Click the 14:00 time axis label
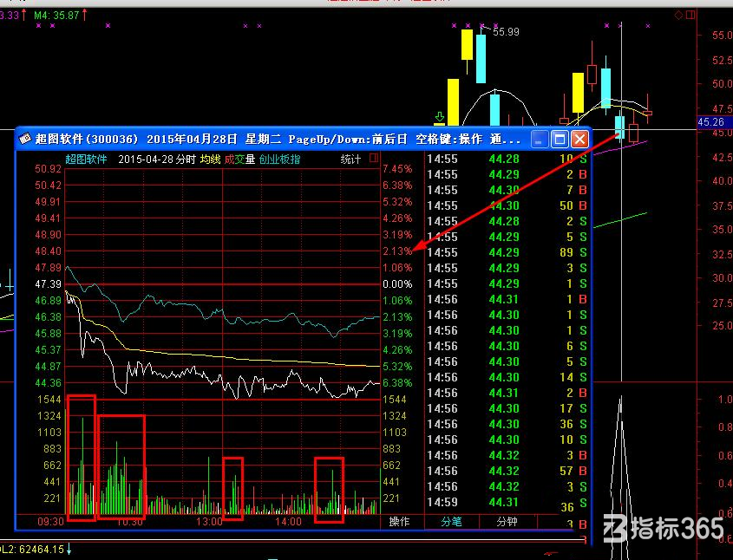The width and height of the screenshot is (733, 560). (x=289, y=521)
